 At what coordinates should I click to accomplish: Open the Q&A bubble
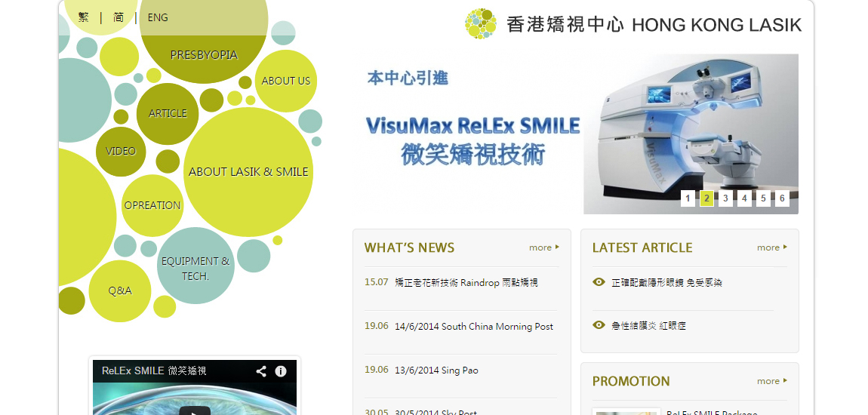120,290
